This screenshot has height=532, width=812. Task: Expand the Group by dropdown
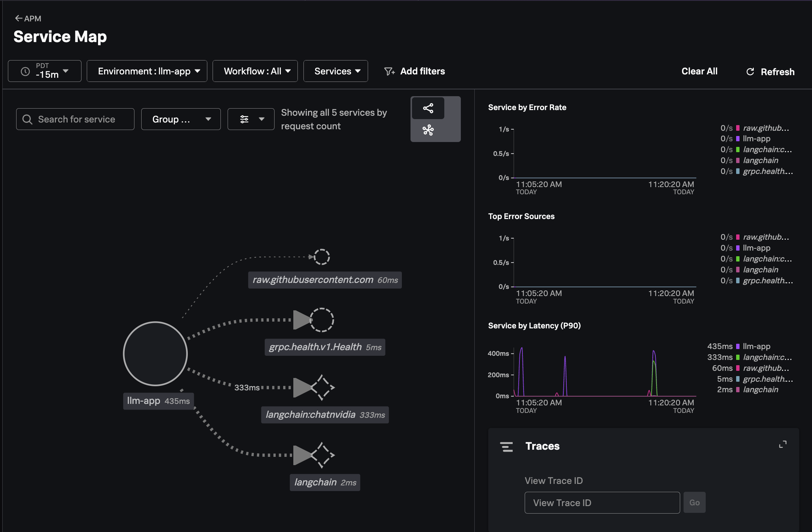tap(181, 119)
